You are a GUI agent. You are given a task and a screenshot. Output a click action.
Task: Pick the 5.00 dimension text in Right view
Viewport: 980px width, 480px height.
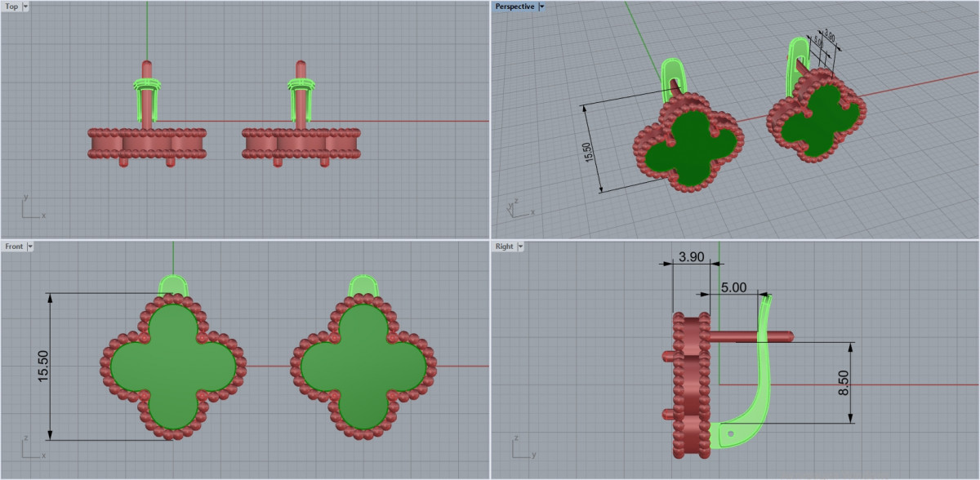(x=733, y=287)
